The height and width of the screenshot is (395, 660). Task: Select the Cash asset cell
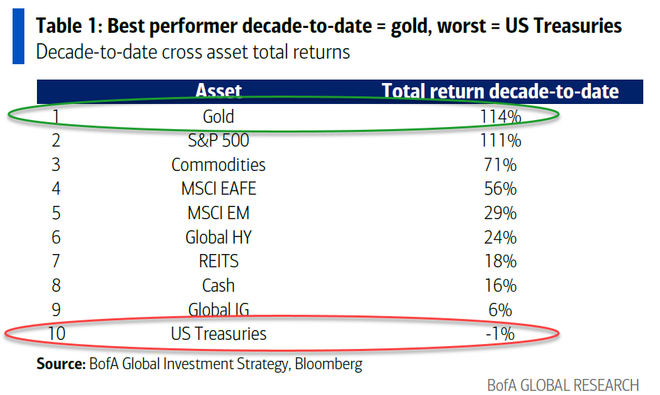[218, 286]
